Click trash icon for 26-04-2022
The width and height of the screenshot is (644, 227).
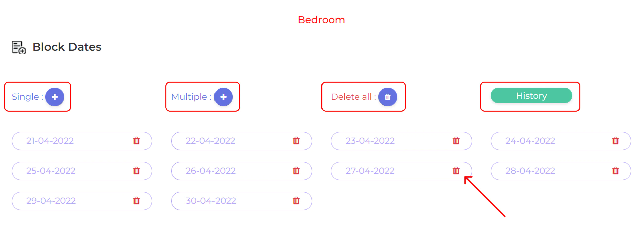click(x=296, y=171)
